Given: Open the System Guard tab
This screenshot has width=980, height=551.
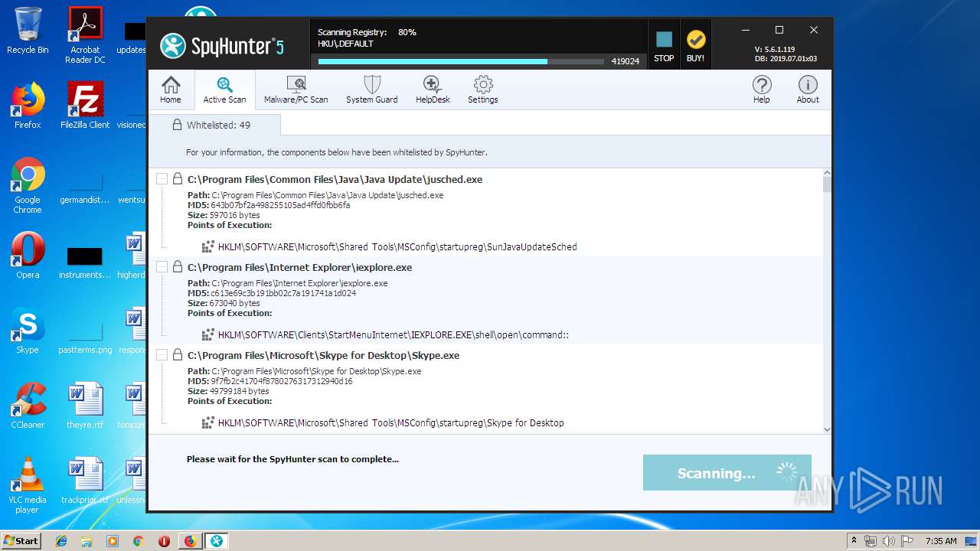Looking at the screenshot, I should [x=371, y=90].
